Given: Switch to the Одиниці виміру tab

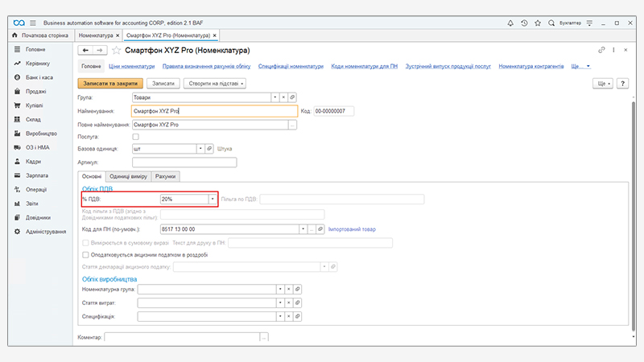Looking at the screenshot, I should point(129,176).
